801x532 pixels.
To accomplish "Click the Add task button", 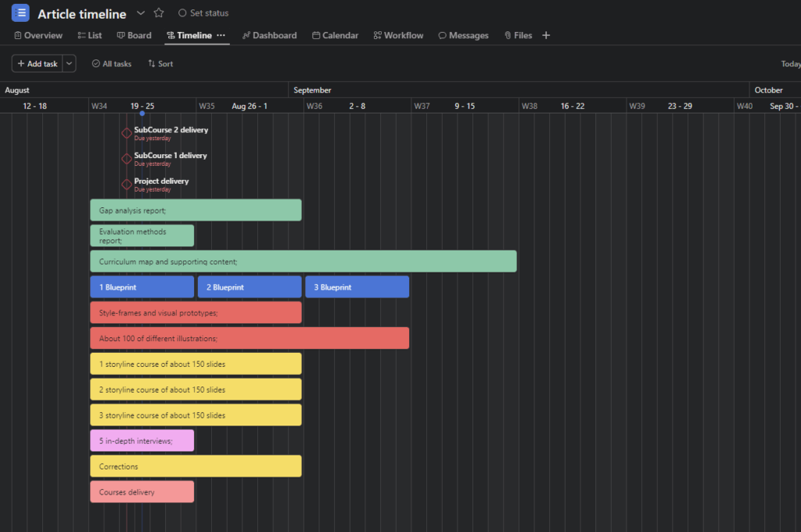I will point(38,63).
